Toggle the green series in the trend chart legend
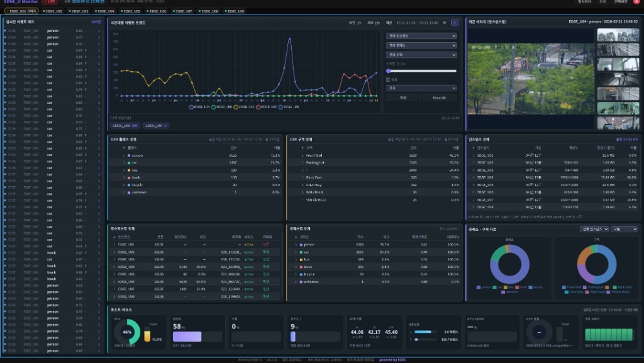 click(x=221, y=107)
